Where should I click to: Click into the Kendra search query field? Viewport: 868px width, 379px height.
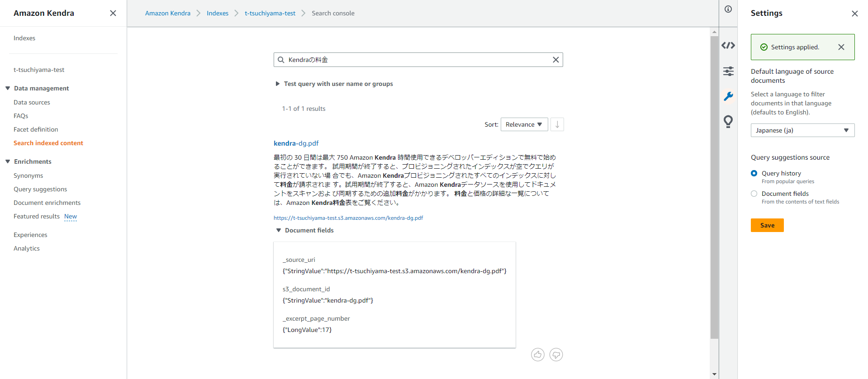pos(418,60)
